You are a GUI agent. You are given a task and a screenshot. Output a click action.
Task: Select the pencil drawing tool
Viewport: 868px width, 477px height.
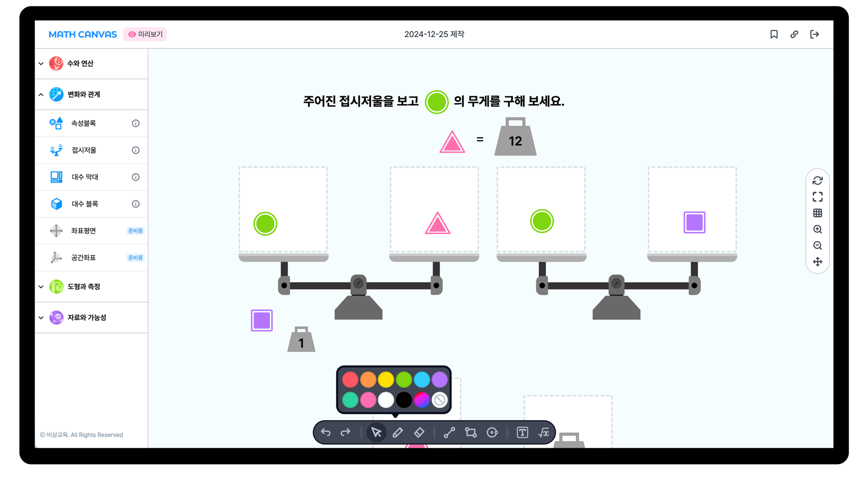[x=398, y=433]
